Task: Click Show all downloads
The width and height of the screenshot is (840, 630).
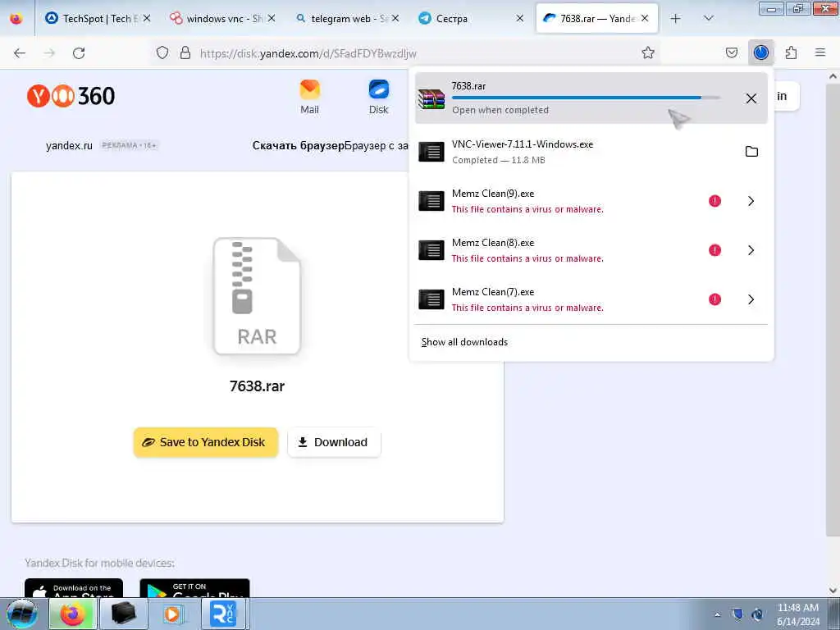Action: [x=464, y=342]
